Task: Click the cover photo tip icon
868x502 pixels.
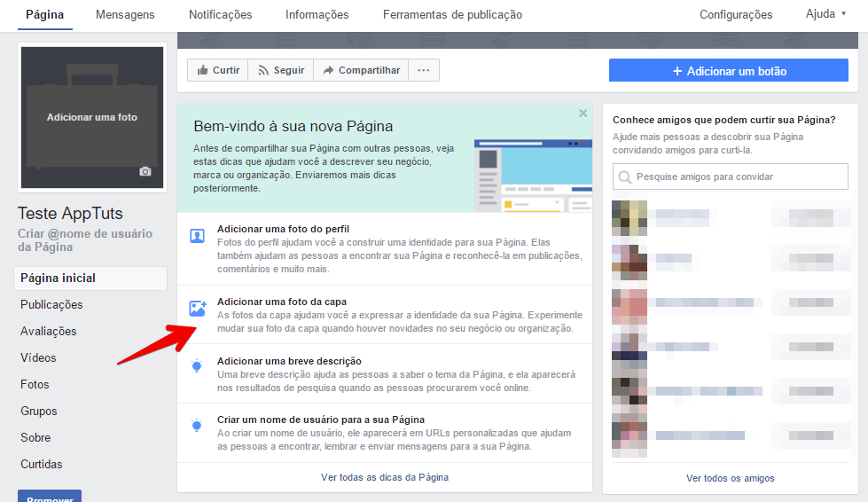Action: pyautogui.click(x=197, y=309)
